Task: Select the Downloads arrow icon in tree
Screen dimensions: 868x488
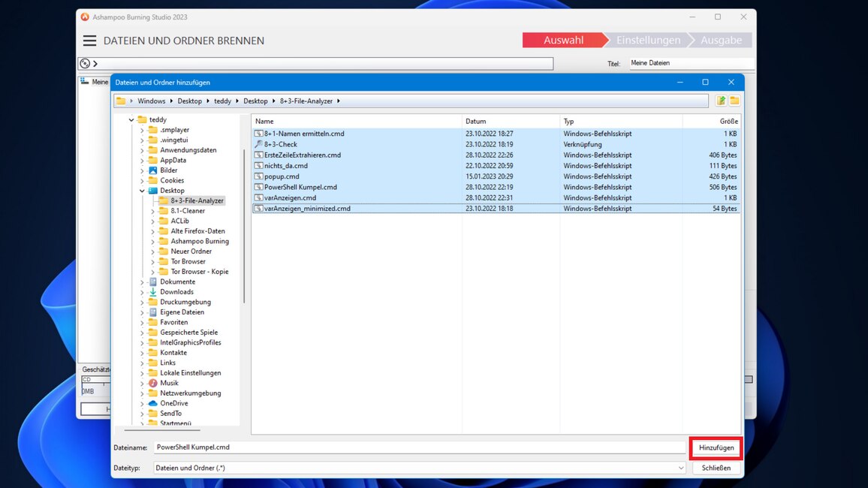Action: [x=153, y=292]
